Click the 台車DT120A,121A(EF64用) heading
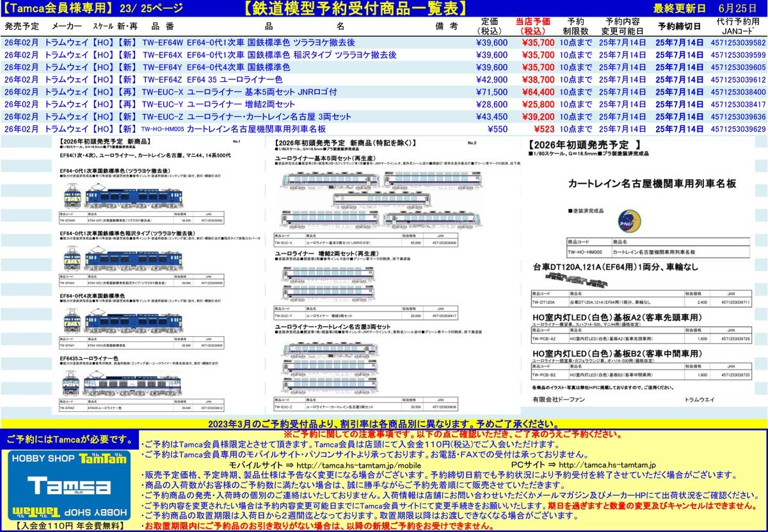 [615, 267]
